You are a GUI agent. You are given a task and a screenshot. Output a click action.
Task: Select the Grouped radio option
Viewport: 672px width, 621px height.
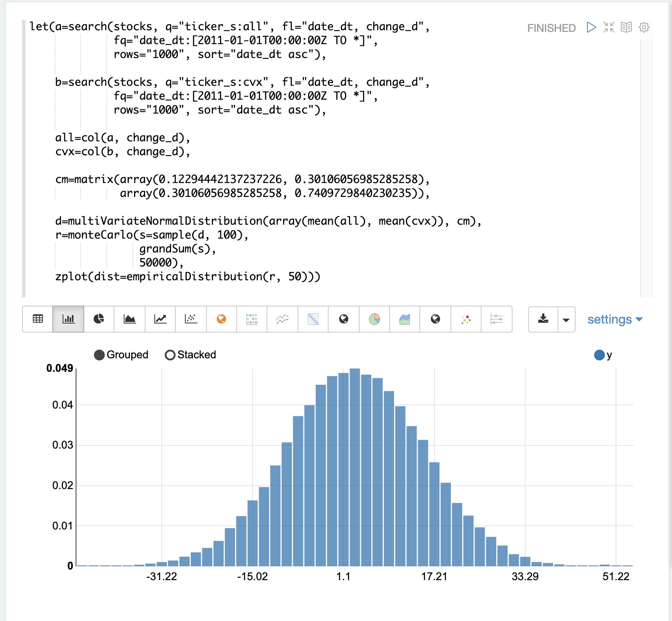[99, 355]
